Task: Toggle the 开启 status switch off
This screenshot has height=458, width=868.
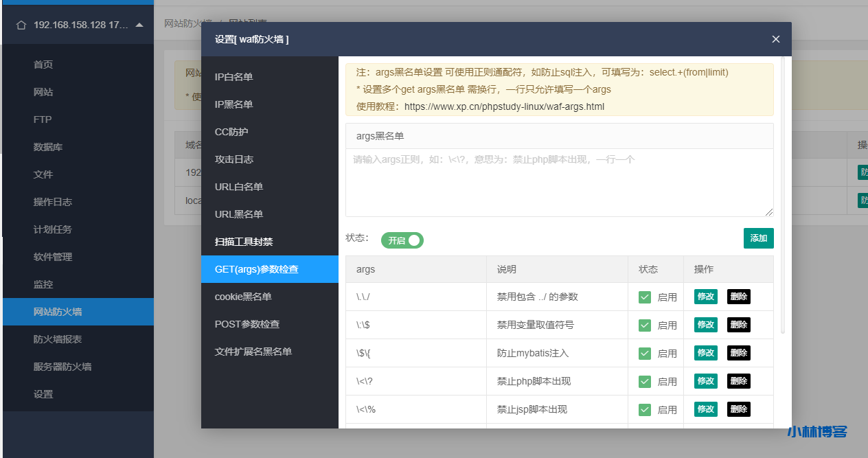Action: coord(402,240)
